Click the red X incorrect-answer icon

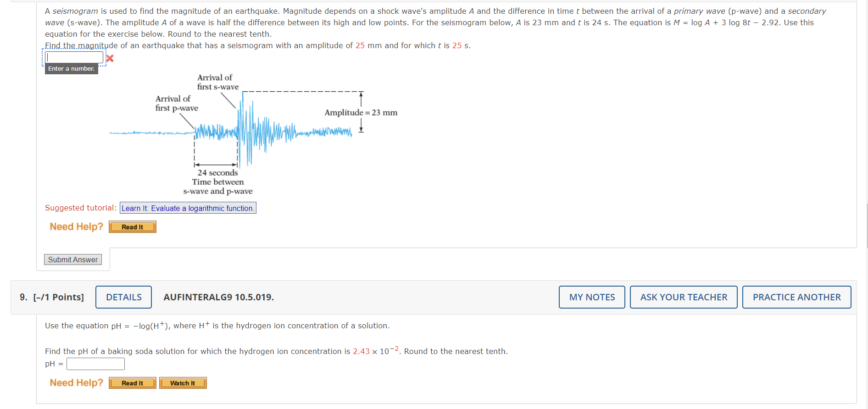pyautogui.click(x=109, y=59)
